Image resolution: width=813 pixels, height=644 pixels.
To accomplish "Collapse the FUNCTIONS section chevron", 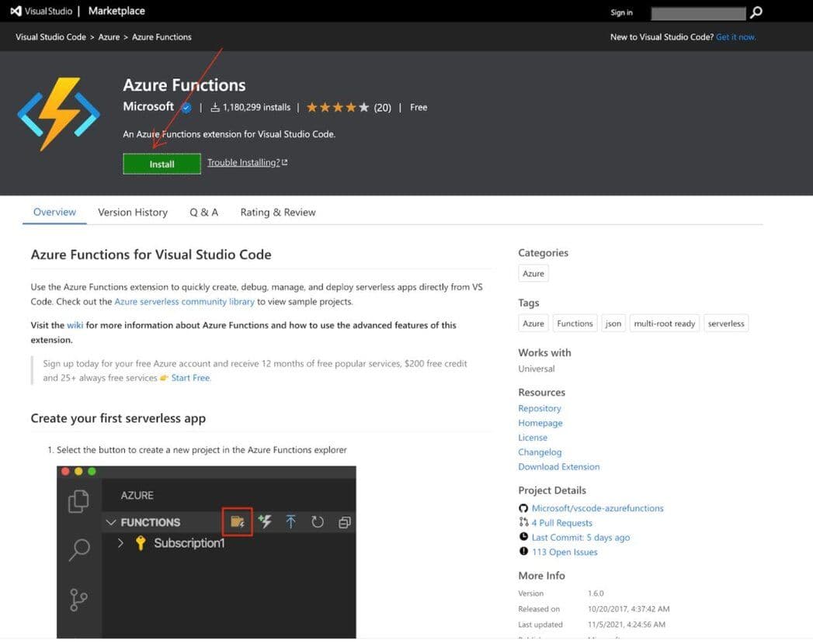I will tap(111, 522).
